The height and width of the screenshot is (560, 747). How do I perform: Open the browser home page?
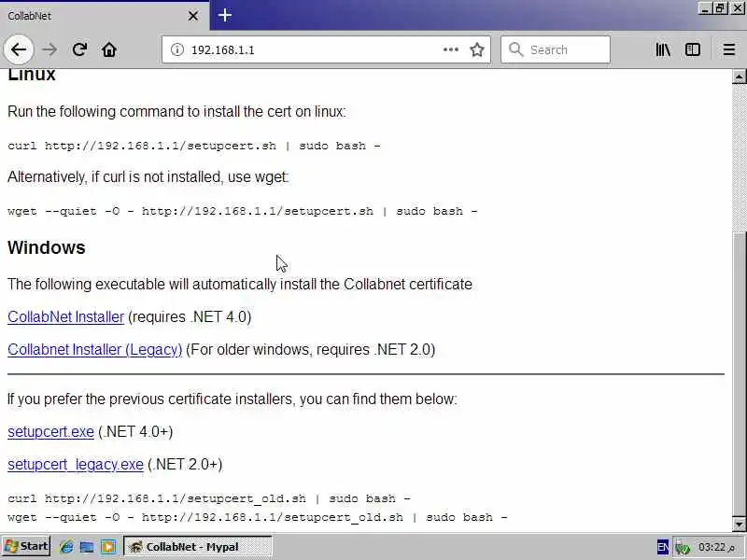[x=109, y=49]
